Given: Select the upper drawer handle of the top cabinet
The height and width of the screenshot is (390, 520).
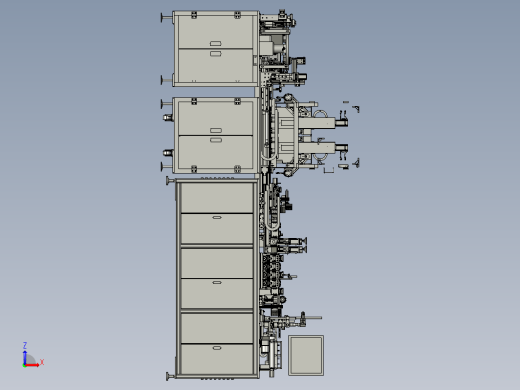Looking at the screenshot, I should tap(215, 43).
